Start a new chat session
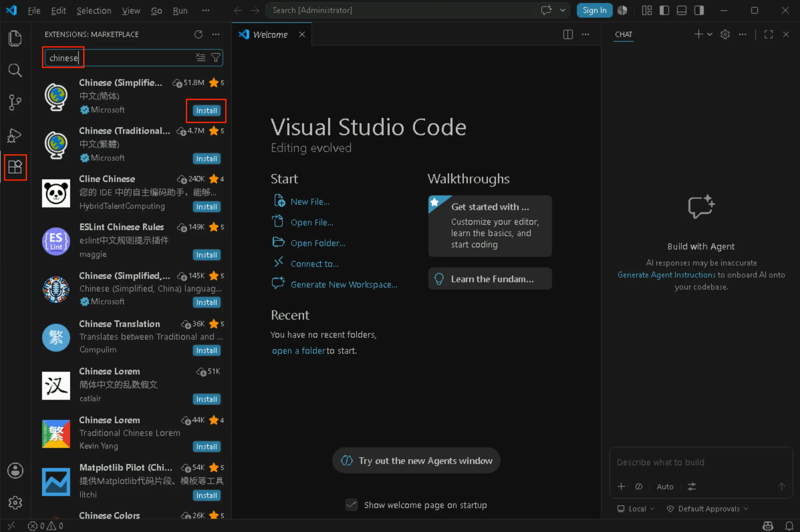This screenshot has width=800, height=532. pos(698,34)
